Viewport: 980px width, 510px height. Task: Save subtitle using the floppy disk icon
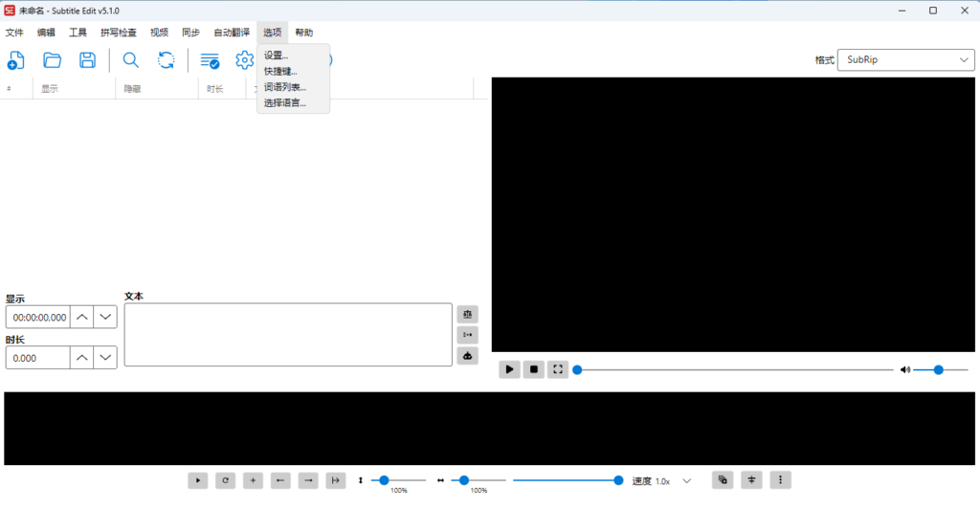(87, 60)
